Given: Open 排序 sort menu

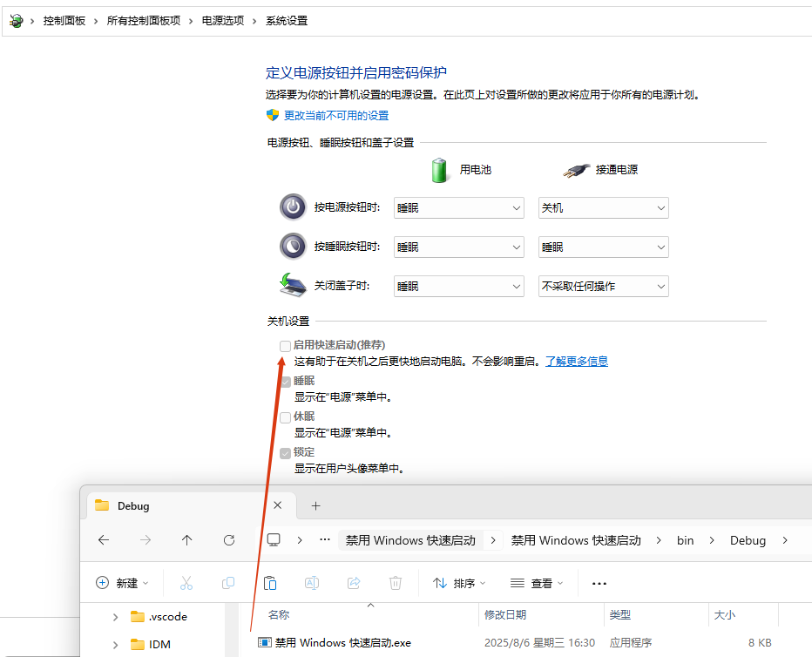Looking at the screenshot, I should [459, 583].
